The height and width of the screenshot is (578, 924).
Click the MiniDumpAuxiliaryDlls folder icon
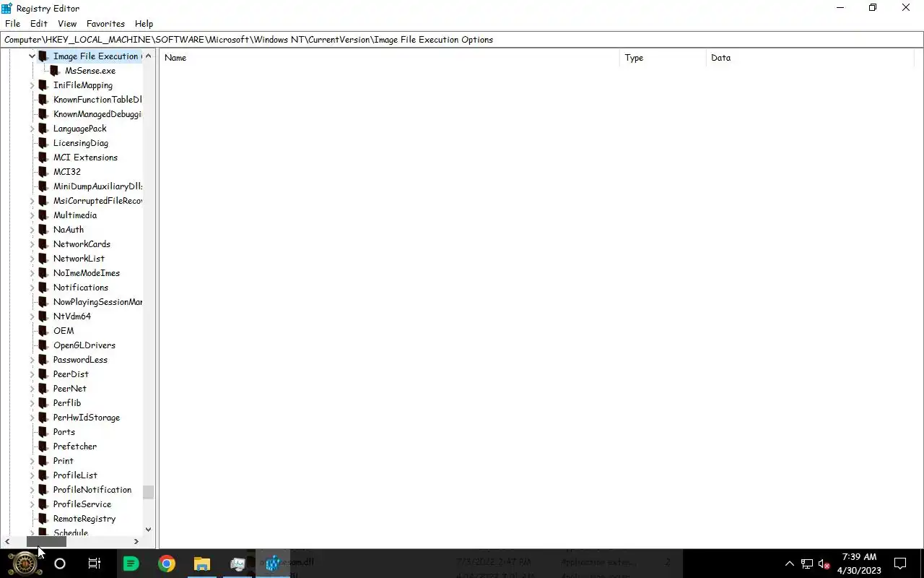click(x=43, y=186)
